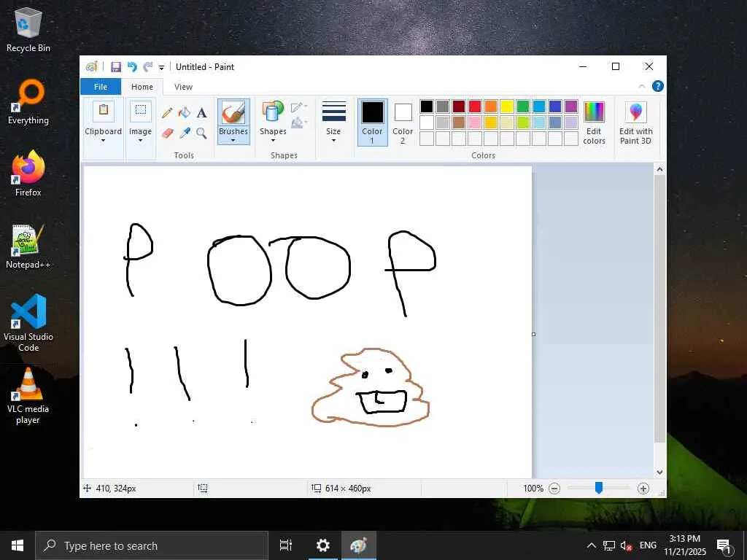Open Paint Help question mark icon

click(x=657, y=86)
